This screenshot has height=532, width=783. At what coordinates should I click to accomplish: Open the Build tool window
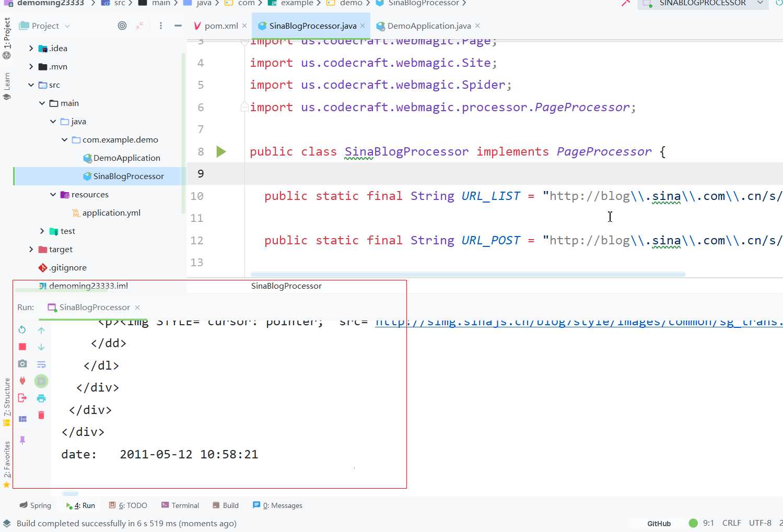226,505
